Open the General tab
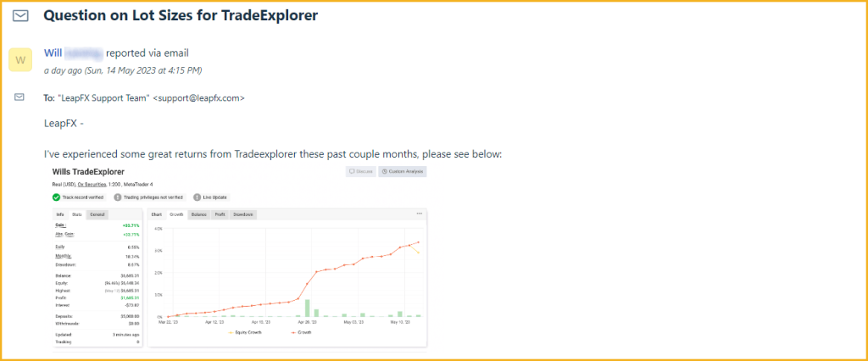This screenshot has width=868, height=361. tap(97, 214)
